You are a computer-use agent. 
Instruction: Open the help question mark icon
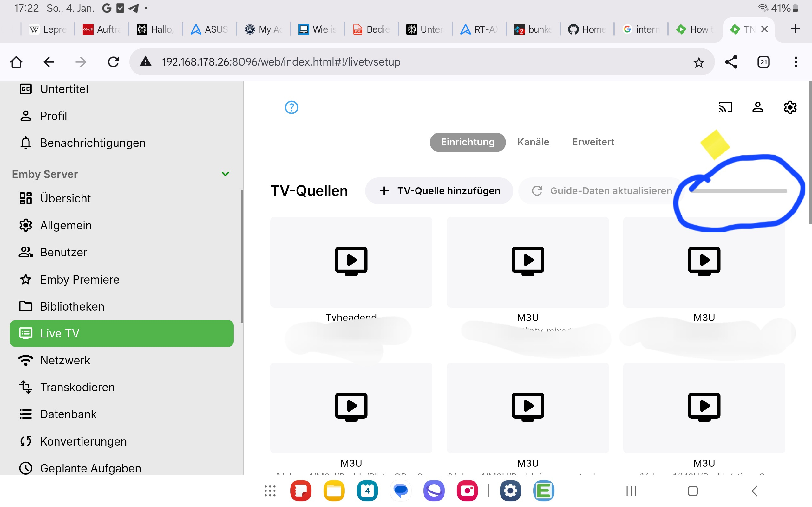(x=291, y=107)
